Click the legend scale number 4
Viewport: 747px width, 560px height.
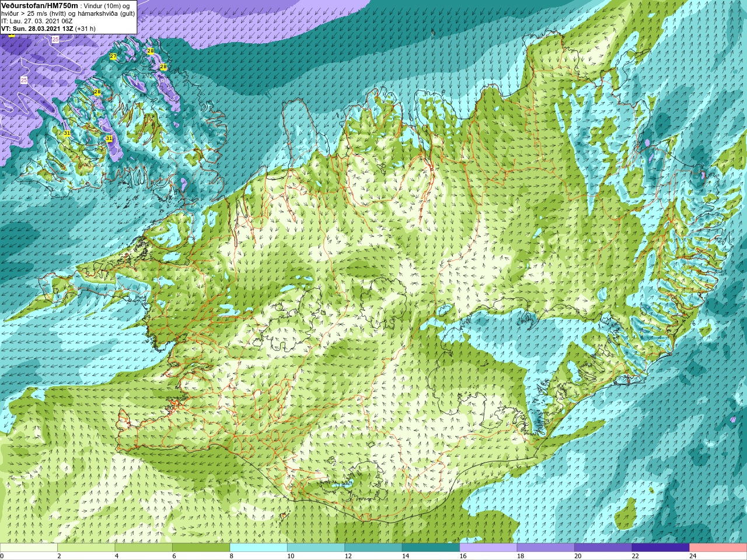pyautogui.click(x=117, y=556)
